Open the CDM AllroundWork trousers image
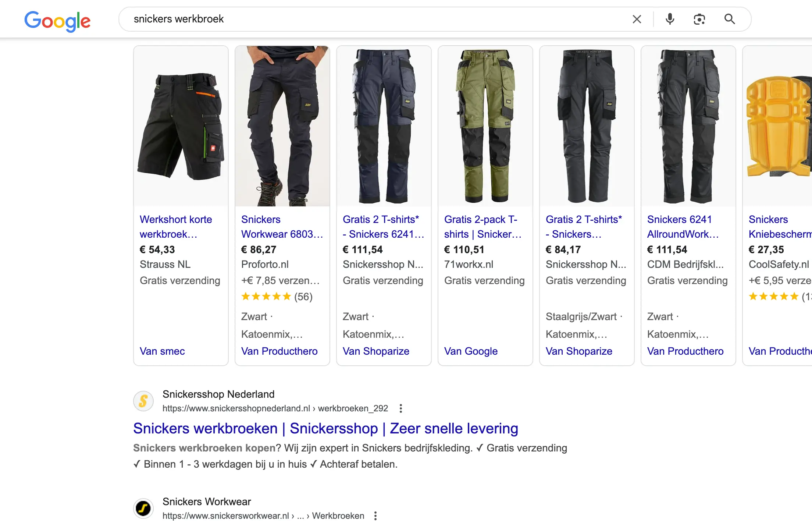 (688, 126)
